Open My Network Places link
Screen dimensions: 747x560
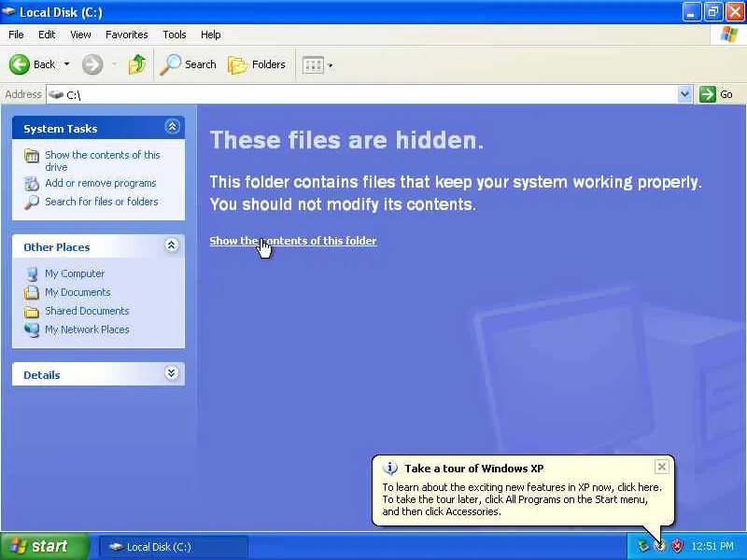coord(87,329)
